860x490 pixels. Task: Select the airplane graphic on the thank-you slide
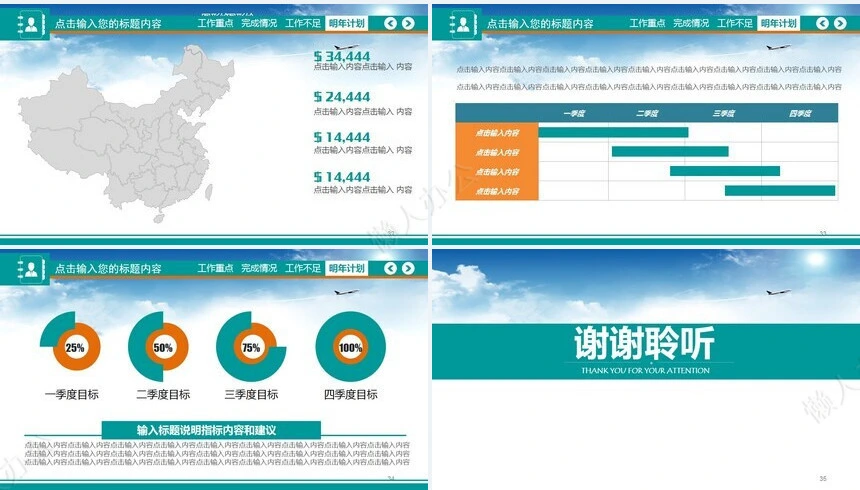(x=778, y=292)
